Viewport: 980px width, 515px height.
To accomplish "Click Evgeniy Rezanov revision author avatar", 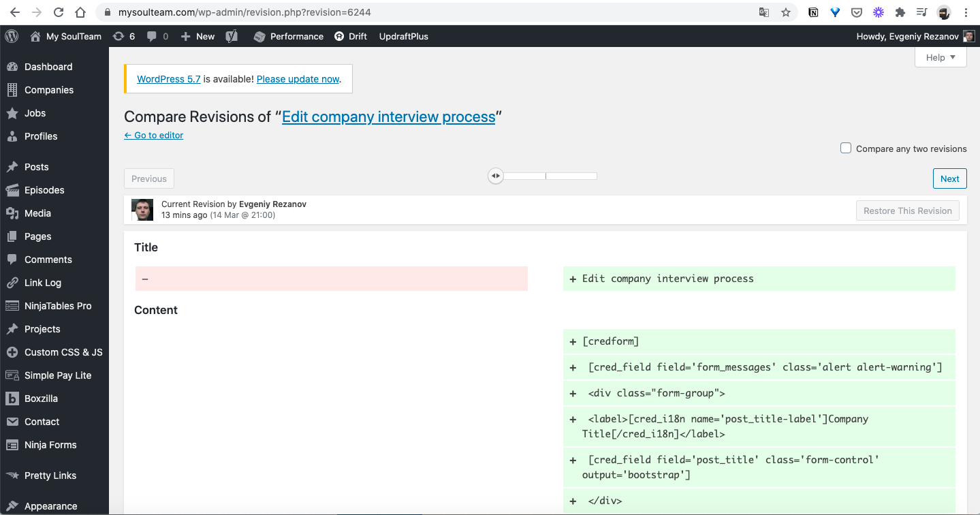I will click(x=142, y=210).
